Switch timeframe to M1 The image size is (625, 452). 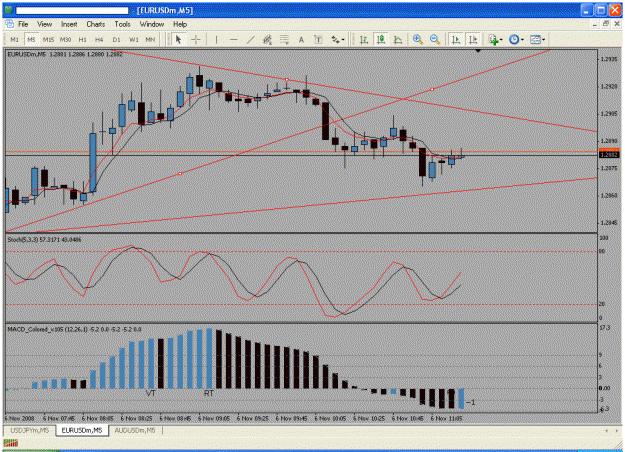coord(14,39)
